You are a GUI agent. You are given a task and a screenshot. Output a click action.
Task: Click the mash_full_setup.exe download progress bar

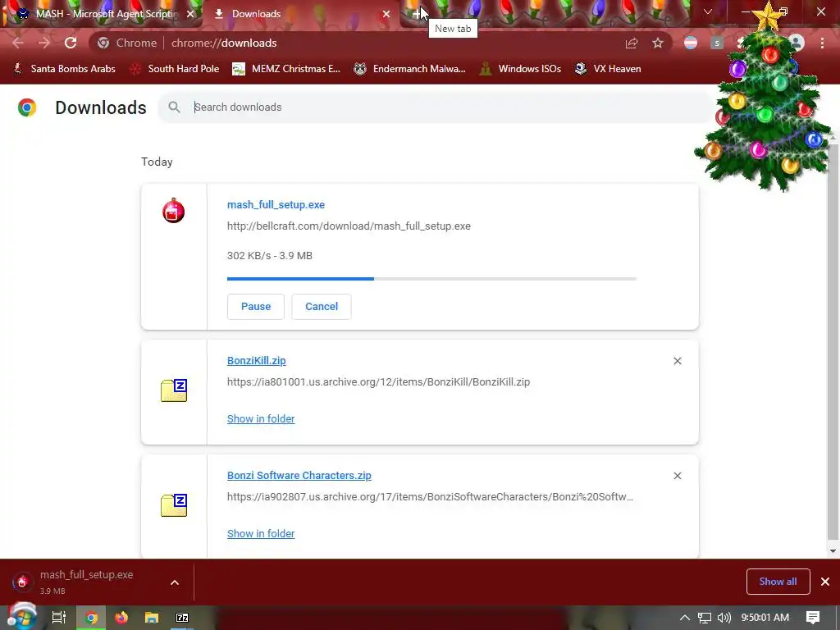point(431,279)
